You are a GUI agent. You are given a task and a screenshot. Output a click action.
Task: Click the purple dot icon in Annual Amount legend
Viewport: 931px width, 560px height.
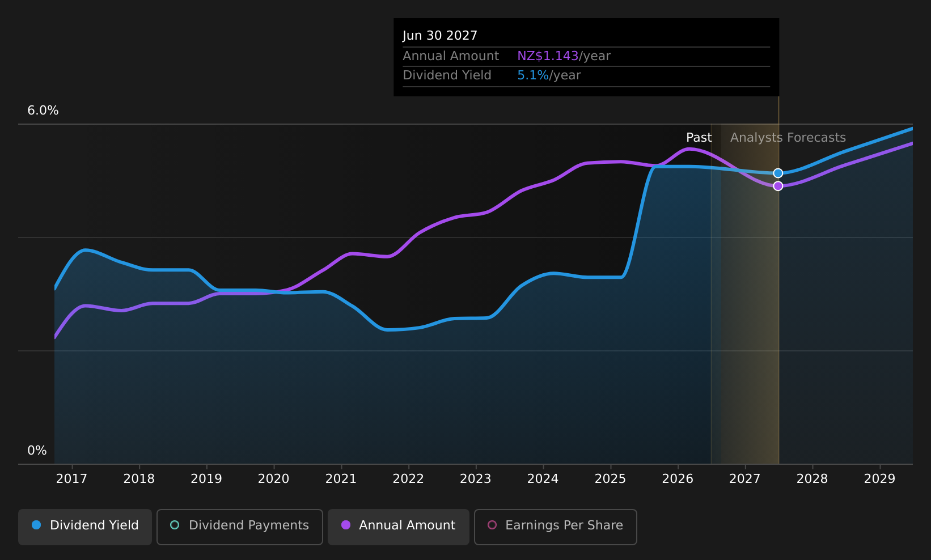click(x=346, y=525)
